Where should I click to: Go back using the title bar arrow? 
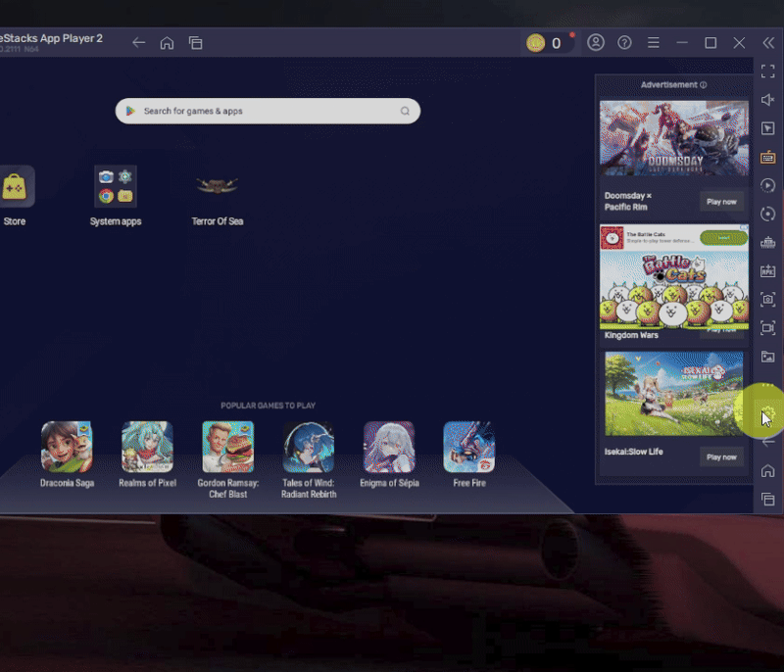click(138, 43)
